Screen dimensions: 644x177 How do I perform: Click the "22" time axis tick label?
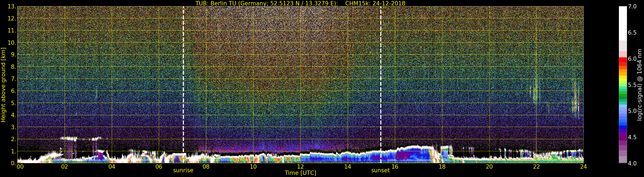pos(536,167)
